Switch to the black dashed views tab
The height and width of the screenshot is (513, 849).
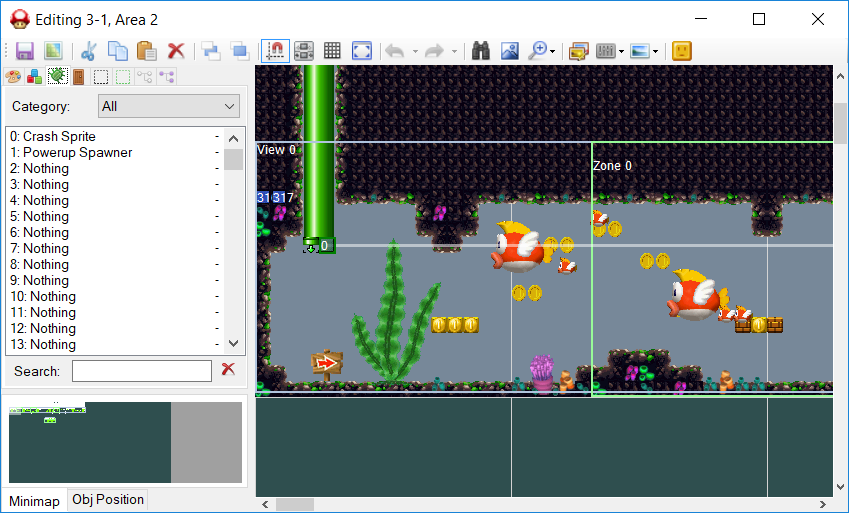click(x=101, y=77)
